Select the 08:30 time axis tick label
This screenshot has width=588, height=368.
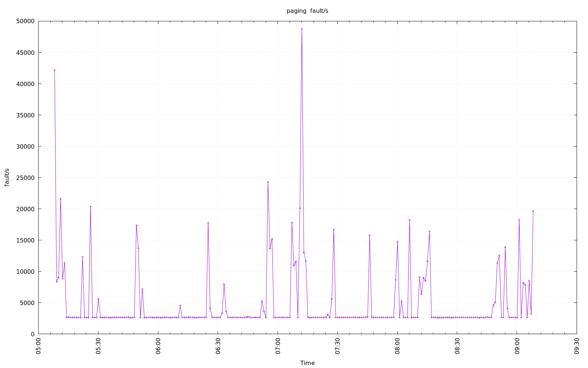[457, 346]
